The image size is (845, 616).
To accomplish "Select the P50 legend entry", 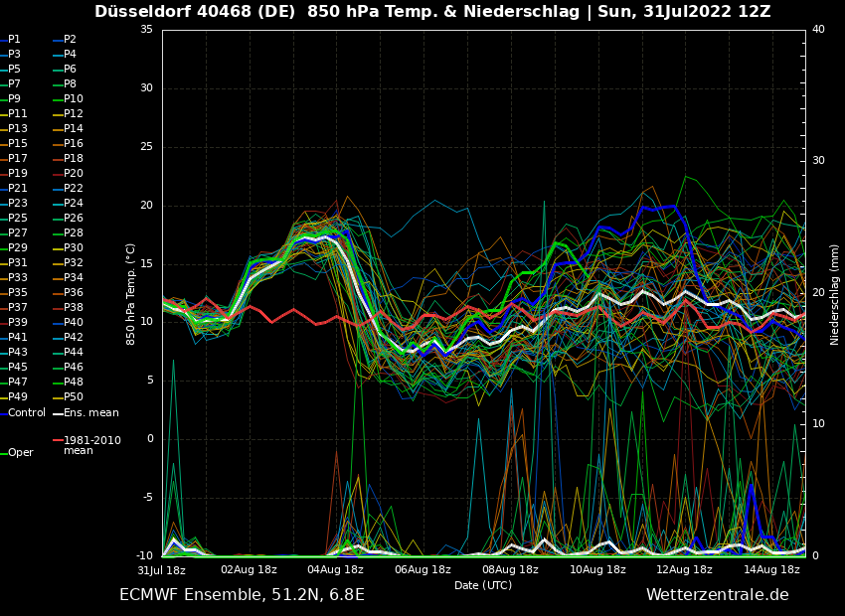I will (x=74, y=397).
